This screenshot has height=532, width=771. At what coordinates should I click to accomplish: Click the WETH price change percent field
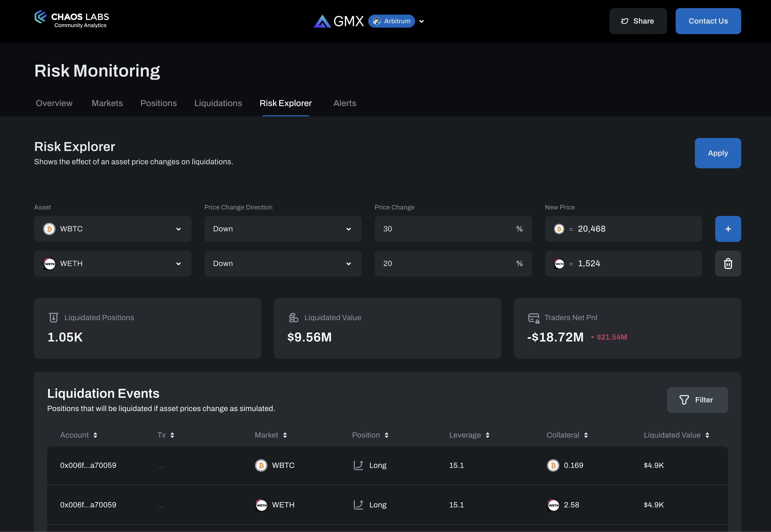[447, 264]
